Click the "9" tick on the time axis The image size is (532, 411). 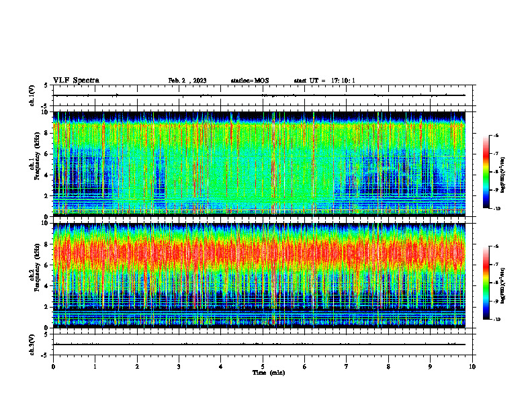point(430,367)
